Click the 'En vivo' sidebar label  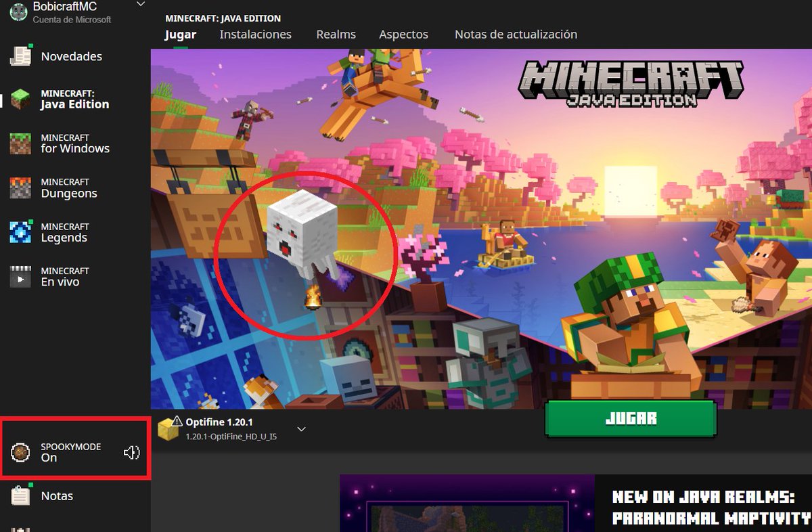point(60,282)
